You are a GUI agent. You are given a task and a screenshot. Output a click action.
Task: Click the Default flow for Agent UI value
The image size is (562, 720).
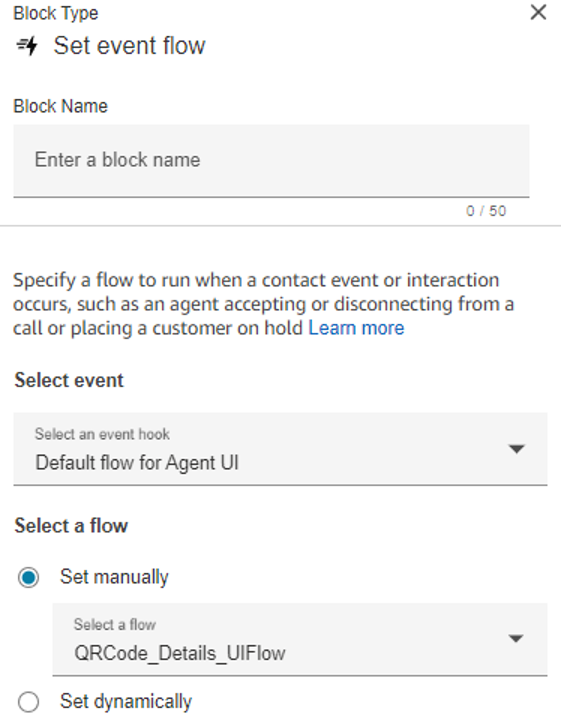pyautogui.click(x=137, y=462)
